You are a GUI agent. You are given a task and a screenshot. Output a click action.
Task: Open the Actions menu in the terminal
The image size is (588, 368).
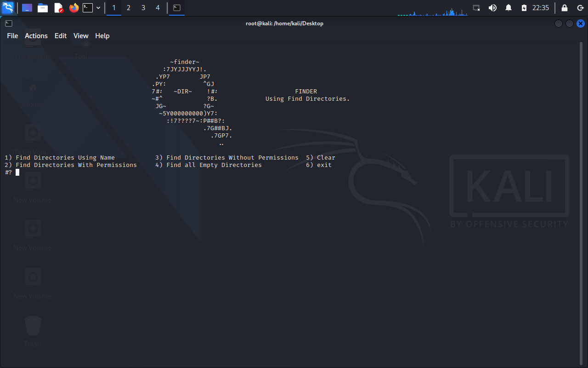click(36, 35)
